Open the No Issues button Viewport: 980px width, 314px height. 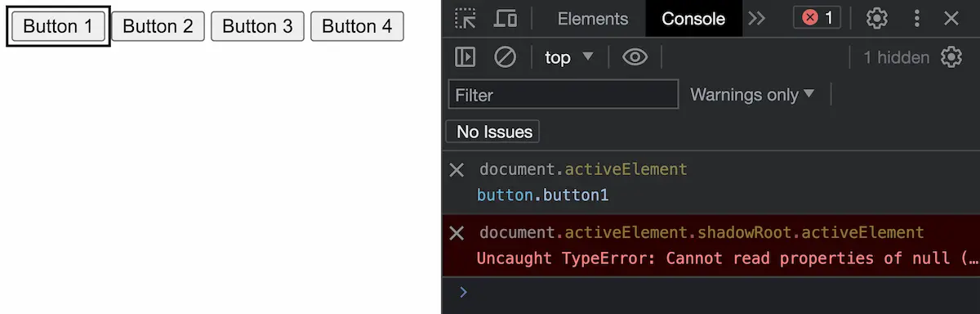pyautogui.click(x=492, y=132)
